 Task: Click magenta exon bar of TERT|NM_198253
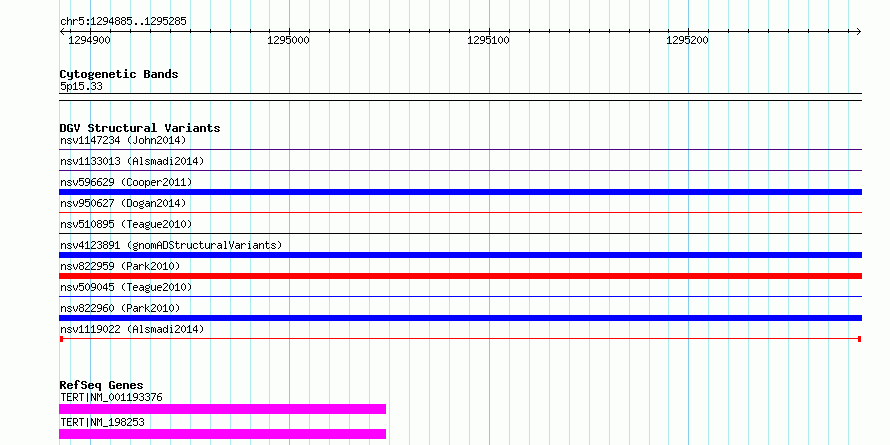click(x=222, y=434)
